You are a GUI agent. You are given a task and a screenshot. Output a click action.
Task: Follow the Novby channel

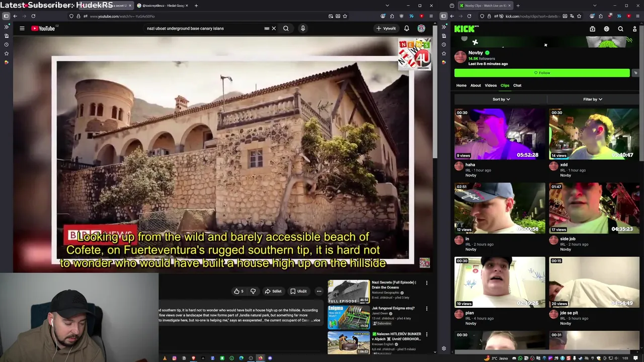pyautogui.click(x=542, y=73)
